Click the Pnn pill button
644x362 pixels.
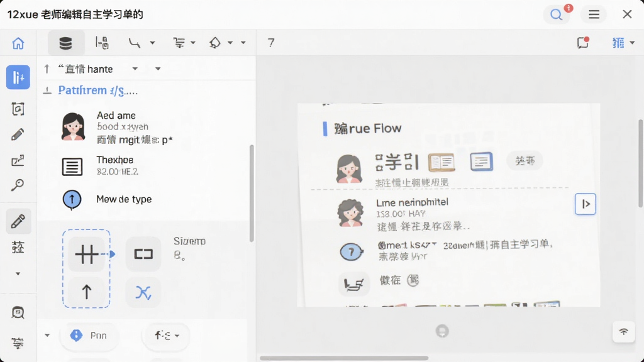point(89,336)
